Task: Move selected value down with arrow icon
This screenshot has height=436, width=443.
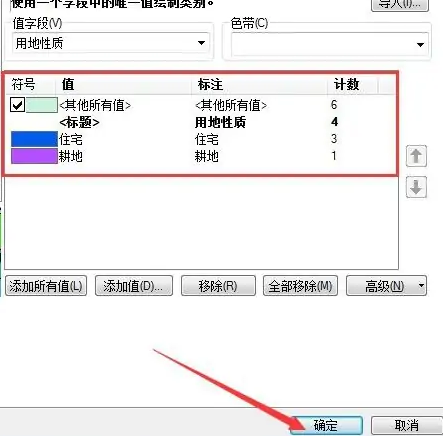Action: coord(416,187)
